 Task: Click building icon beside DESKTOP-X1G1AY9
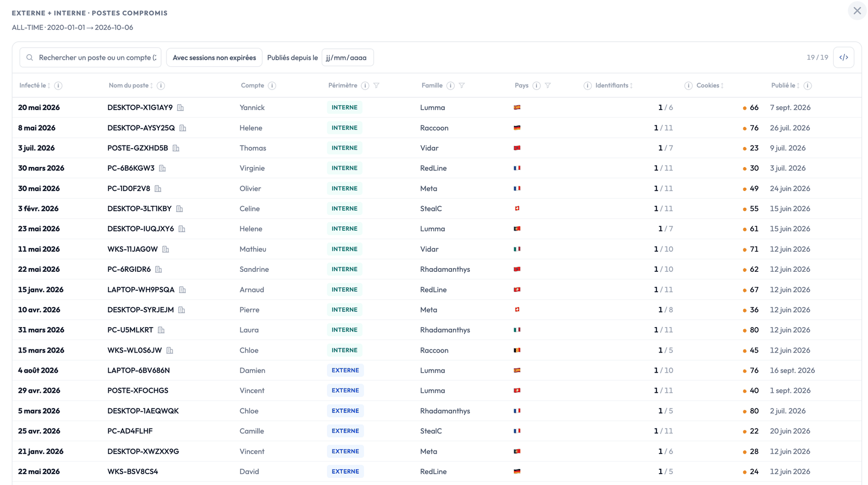pyautogui.click(x=181, y=108)
